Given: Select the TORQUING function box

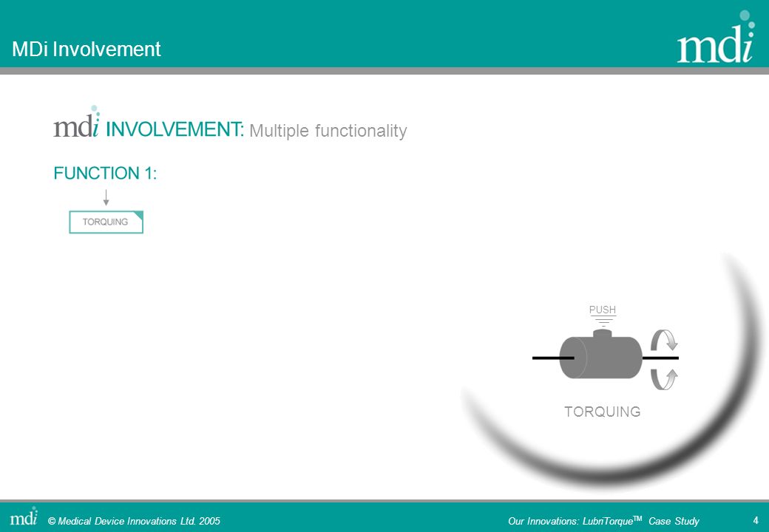Looking at the screenshot, I should (x=106, y=222).
